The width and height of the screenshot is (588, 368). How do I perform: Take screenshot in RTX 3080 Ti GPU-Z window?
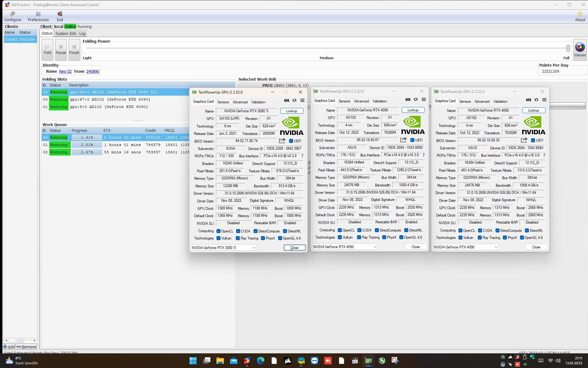click(286, 100)
